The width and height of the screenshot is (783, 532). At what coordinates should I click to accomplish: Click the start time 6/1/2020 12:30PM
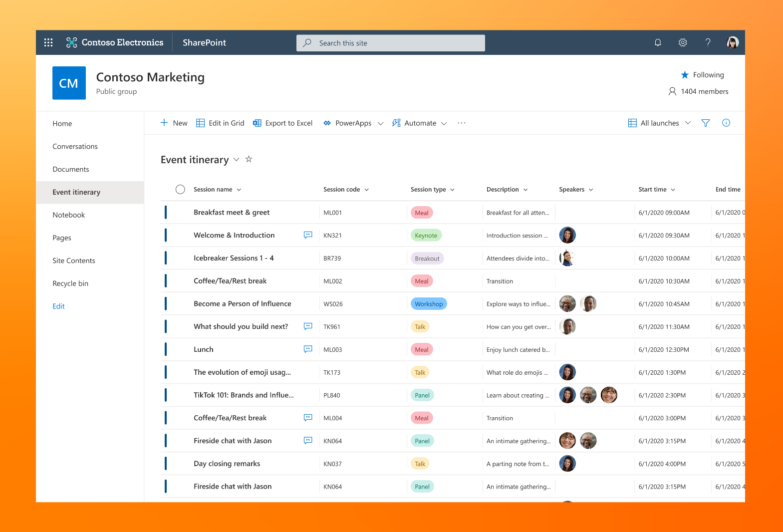tap(664, 350)
